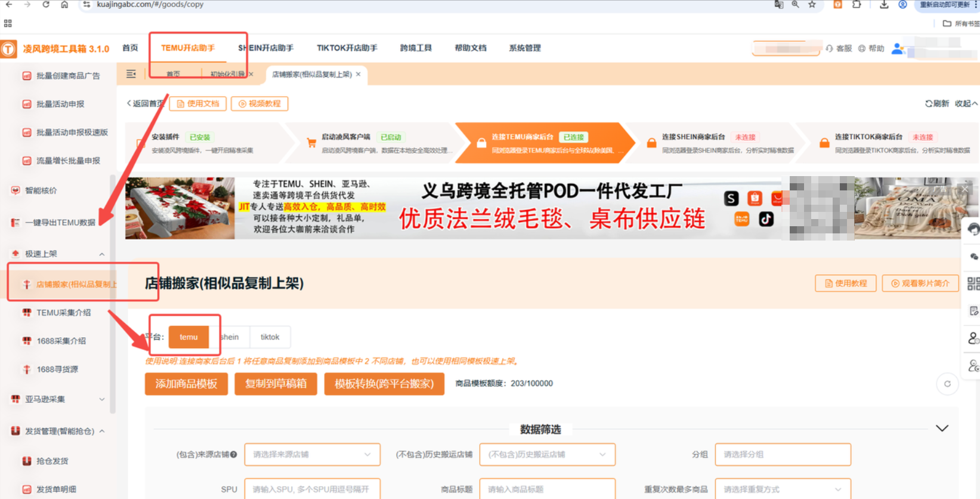Bookmark this page with the star icon
The image size is (980, 499).
pos(812,4)
